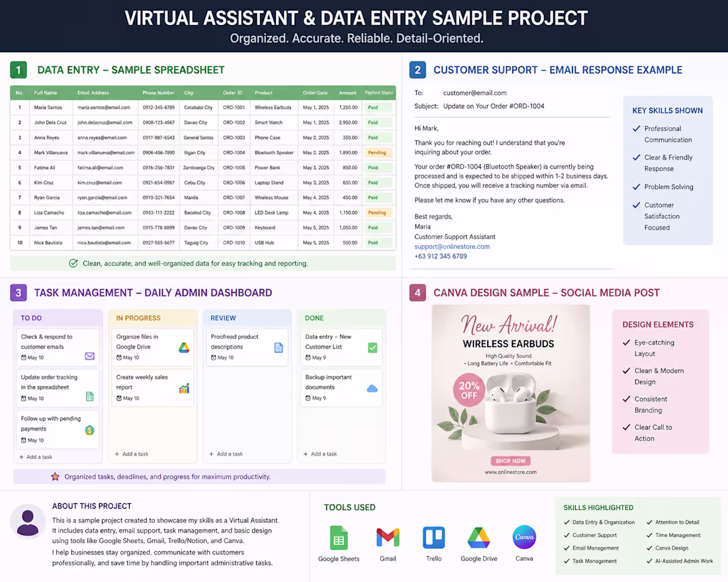Viewport: 728px width, 582px height.
Task: Select the IN PROGRESS column header
Action: [x=153, y=318]
